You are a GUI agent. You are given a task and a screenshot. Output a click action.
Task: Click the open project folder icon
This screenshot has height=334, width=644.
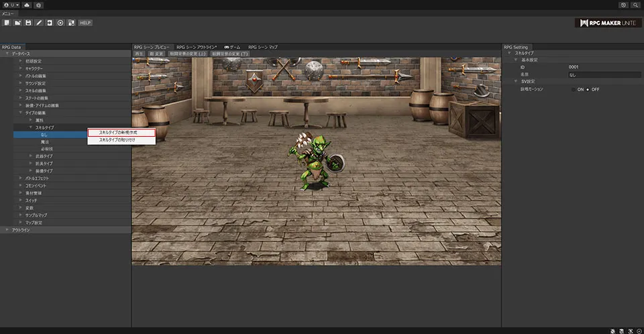[17, 23]
